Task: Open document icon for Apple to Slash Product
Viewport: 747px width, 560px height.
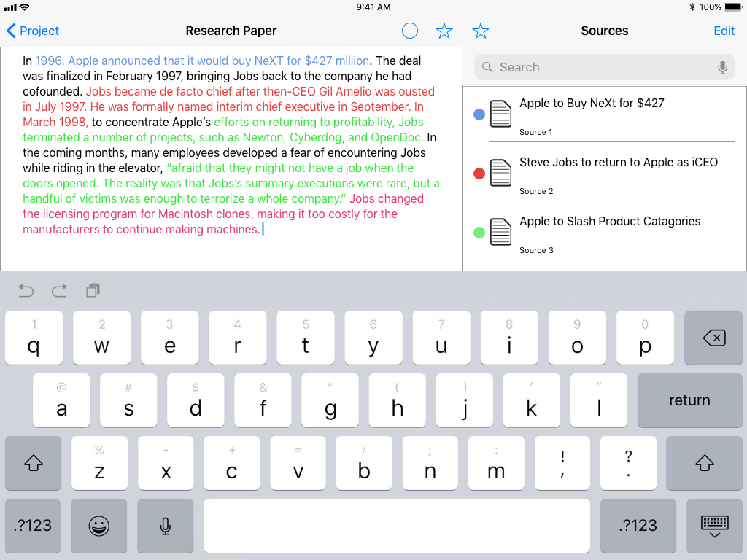Action: 500,232
